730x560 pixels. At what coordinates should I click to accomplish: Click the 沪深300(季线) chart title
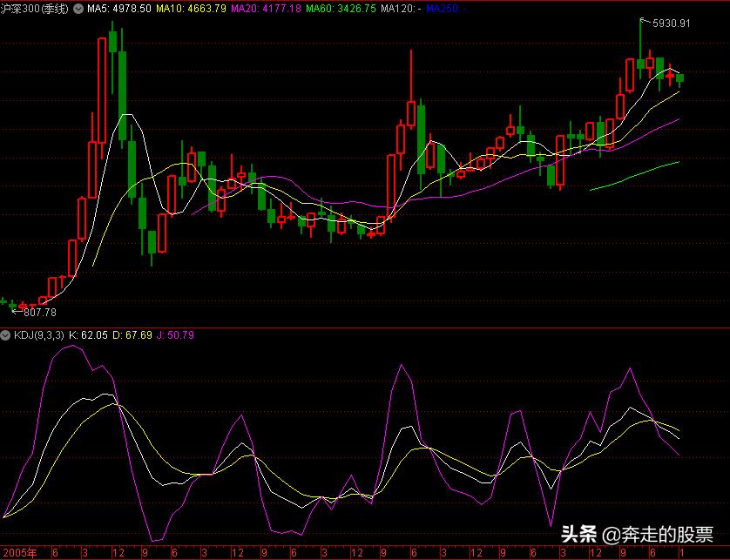coord(35,8)
